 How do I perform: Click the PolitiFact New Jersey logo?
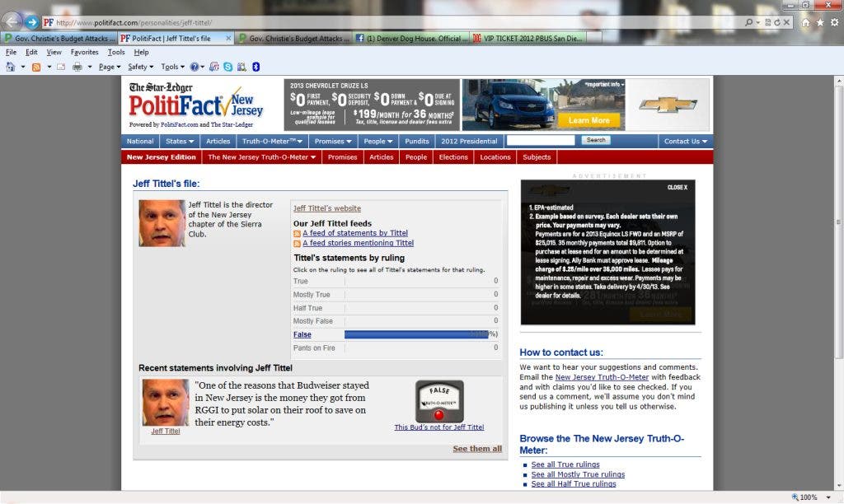pyautogui.click(x=196, y=105)
